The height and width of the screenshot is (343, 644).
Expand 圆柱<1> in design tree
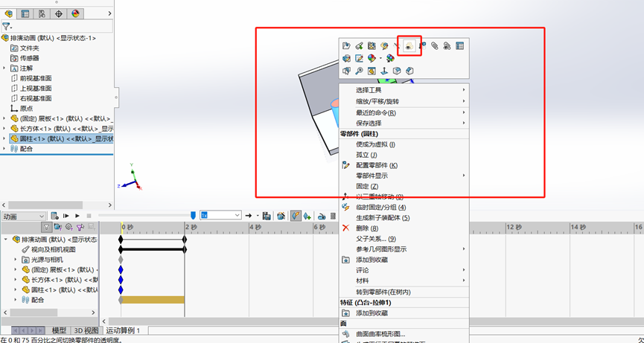coord(4,138)
